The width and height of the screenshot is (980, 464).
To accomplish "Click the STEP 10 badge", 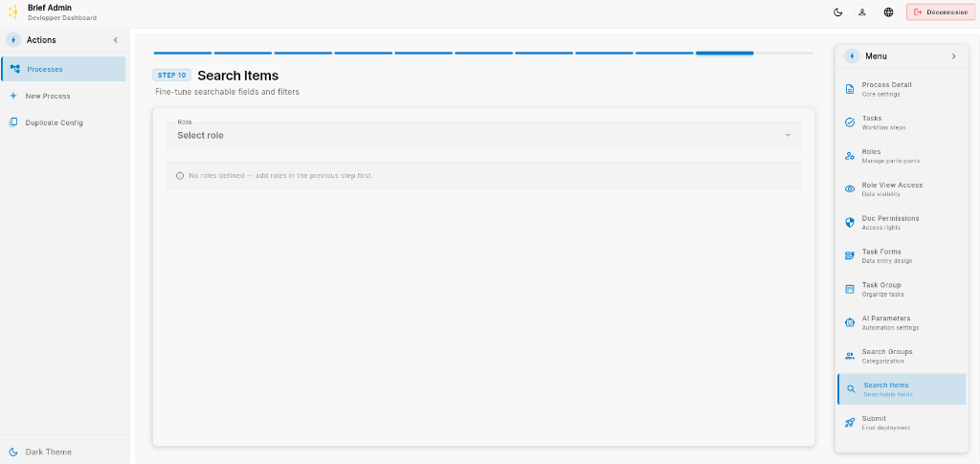I will 171,75.
